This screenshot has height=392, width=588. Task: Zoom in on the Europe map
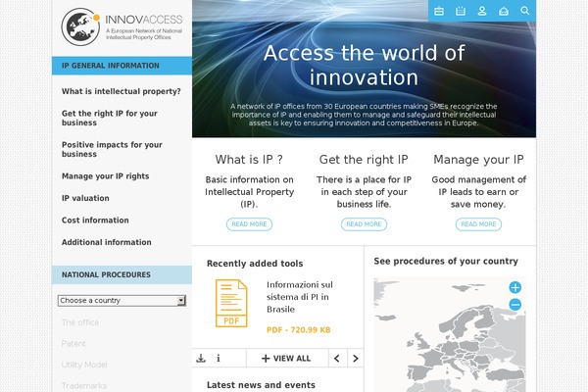tap(515, 288)
